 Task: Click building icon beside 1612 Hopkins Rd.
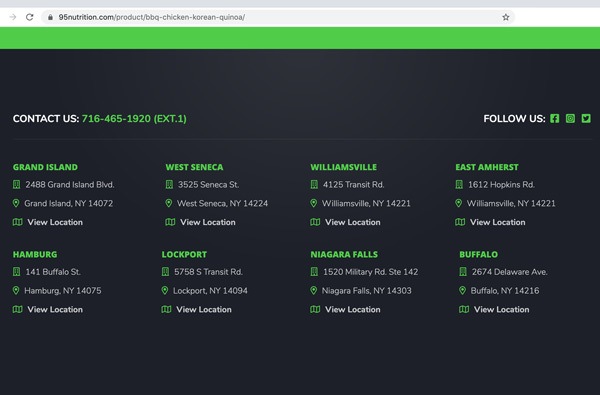[459, 184]
